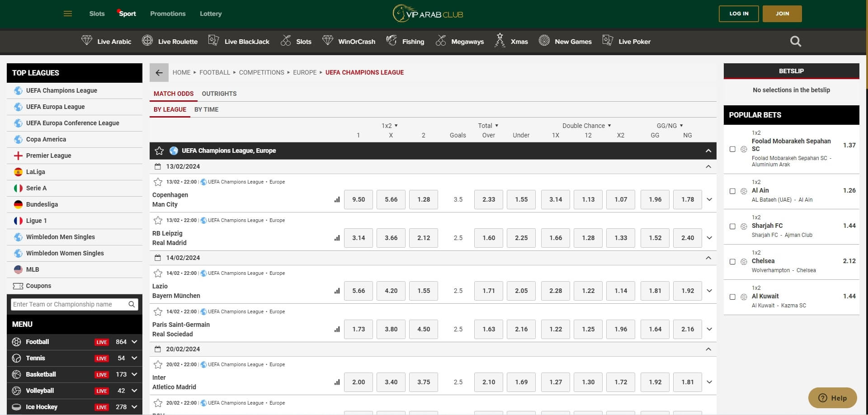The width and height of the screenshot is (868, 415).
Task: Click the Join button
Action: [782, 14]
